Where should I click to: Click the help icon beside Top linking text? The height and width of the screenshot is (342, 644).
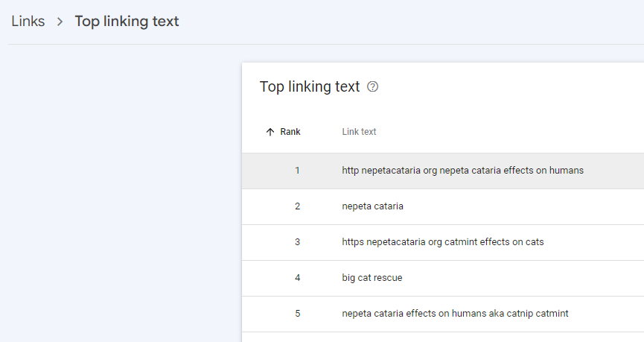(x=372, y=86)
